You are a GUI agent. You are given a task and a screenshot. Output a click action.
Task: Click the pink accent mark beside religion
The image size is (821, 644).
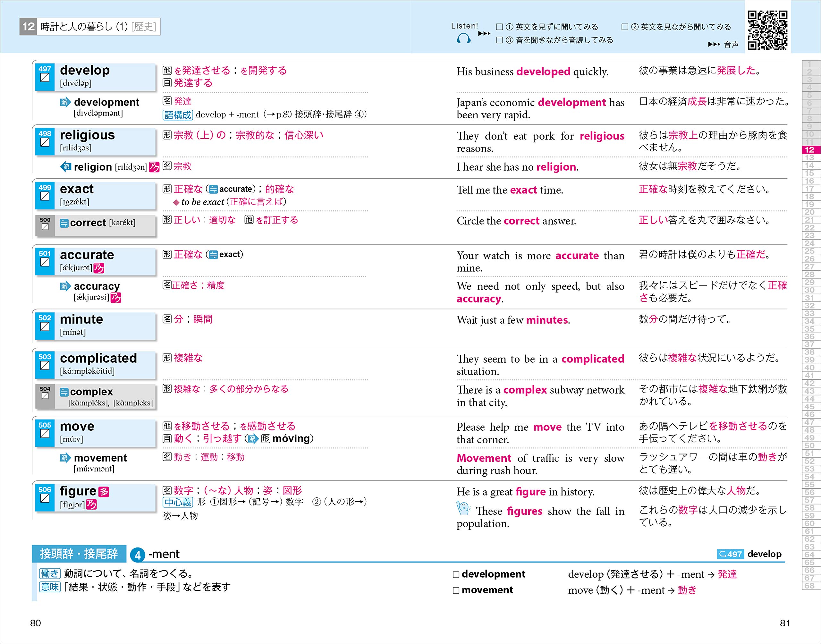154,167
